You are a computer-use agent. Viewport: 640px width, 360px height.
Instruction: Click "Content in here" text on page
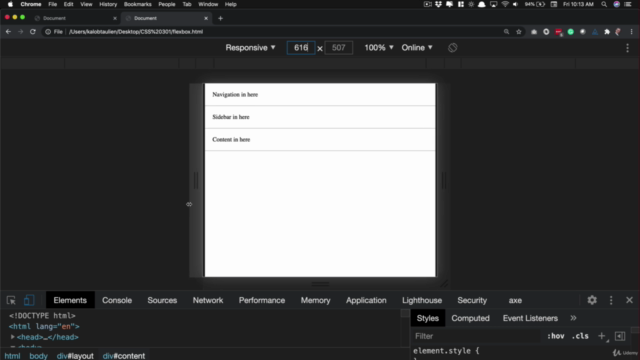click(231, 139)
